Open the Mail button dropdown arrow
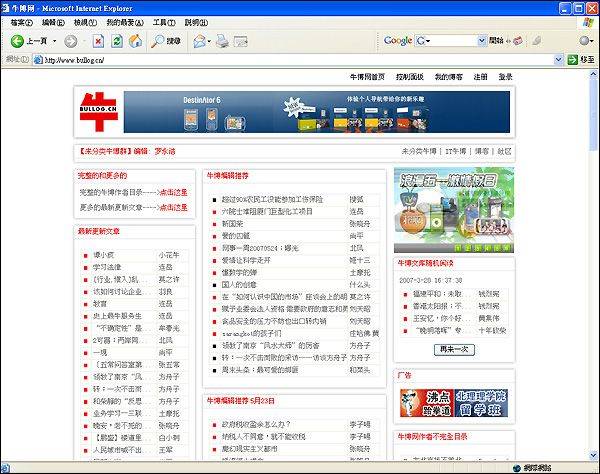Viewport: 600px width, 474px height. pyautogui.click(x=209, y=41)
